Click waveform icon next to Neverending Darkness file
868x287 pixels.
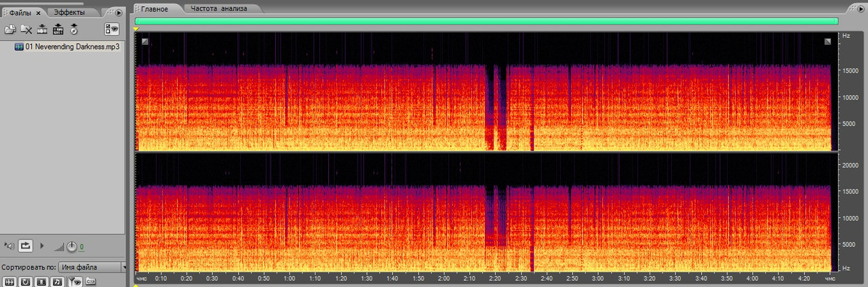pos(19,47)
